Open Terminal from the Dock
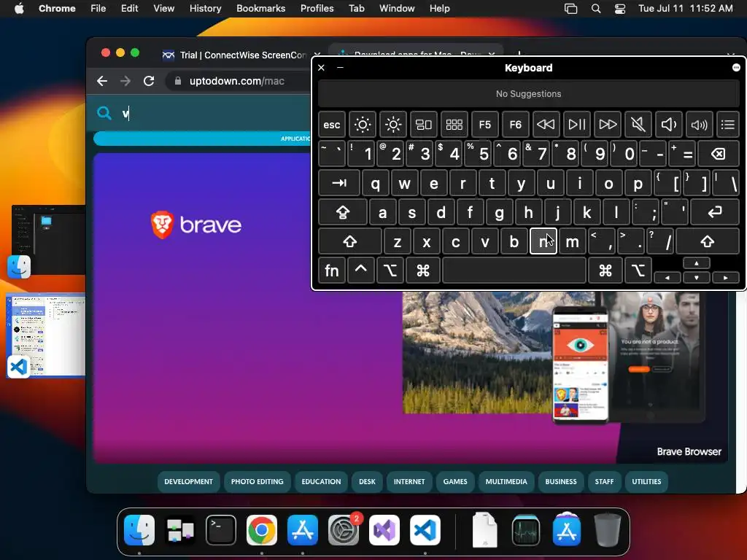Viewport: 747px width, 560px height. pos(221,530)
